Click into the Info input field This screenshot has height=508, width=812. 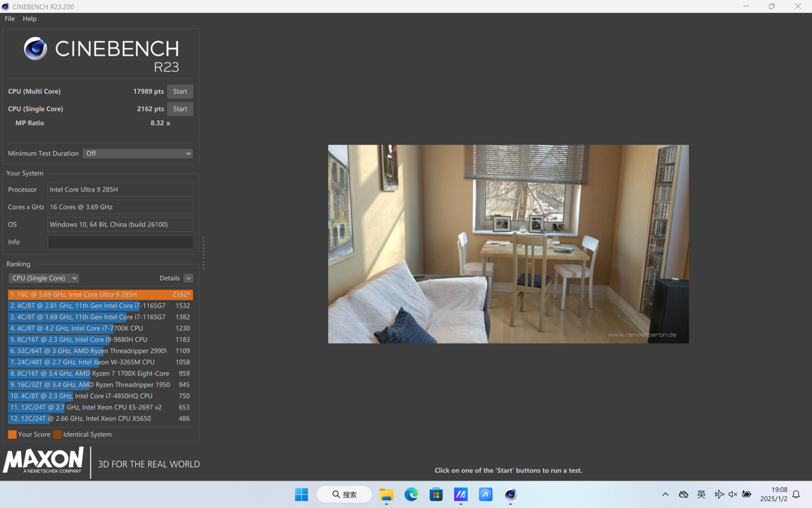coord(120,242)
